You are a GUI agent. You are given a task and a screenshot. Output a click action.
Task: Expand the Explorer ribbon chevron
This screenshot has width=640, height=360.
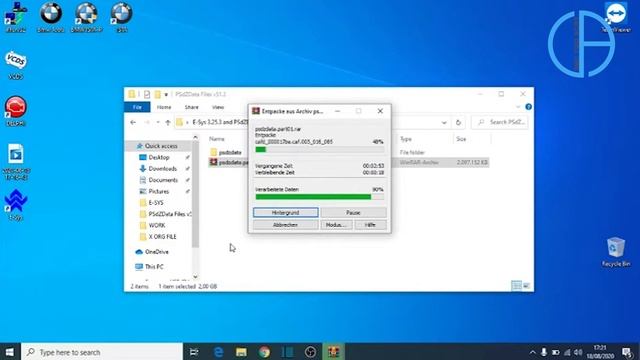tap(518, 107)
